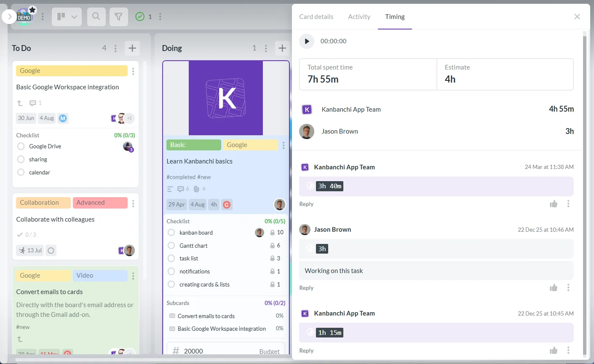Click the 29 Apr date badge
This screenshot has height=364, width=594.
[177, 205]
